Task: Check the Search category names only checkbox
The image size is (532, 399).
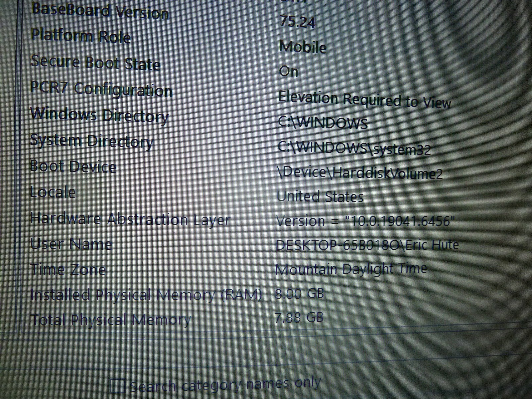Action: (118, 386)
